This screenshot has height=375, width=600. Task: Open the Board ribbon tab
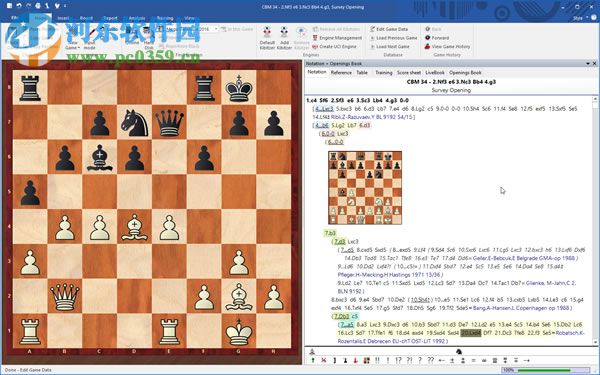(86, 18)
